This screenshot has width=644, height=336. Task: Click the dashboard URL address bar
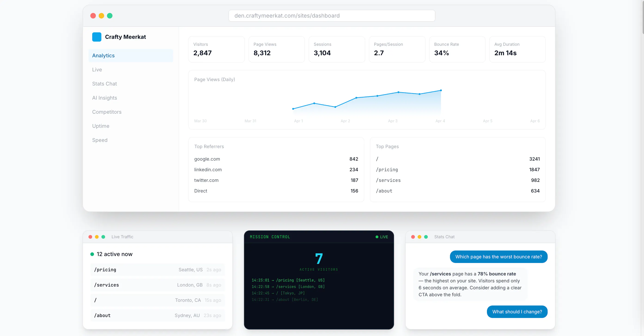point(332,16)
